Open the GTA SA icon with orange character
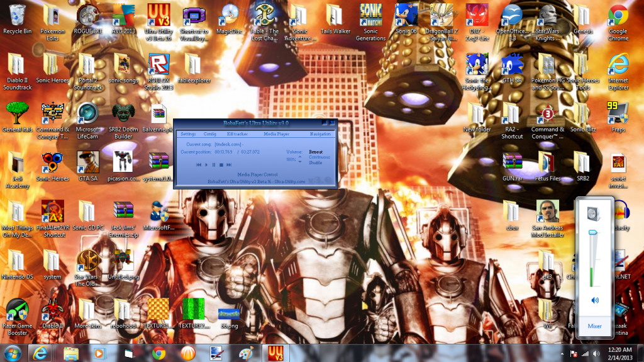Image resolution: width=644 pixels, height=362 pixels. [88, 166]
